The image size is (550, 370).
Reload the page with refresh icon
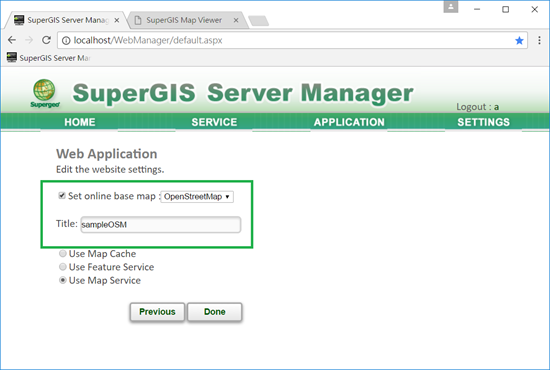(x=46, y=40)
